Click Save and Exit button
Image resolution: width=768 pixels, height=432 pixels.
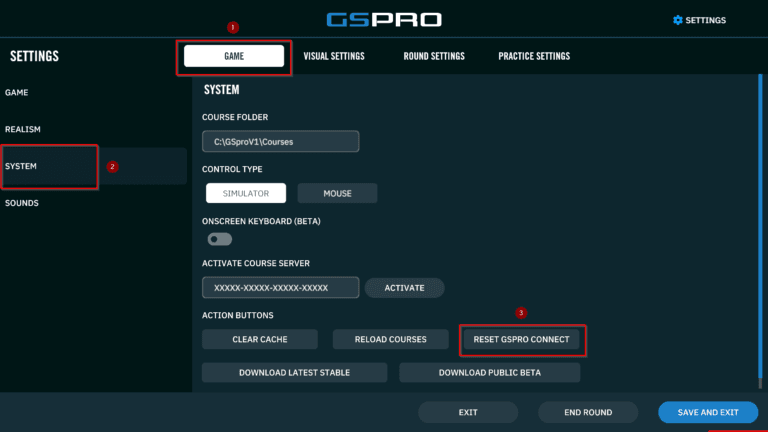click(708, 412)
